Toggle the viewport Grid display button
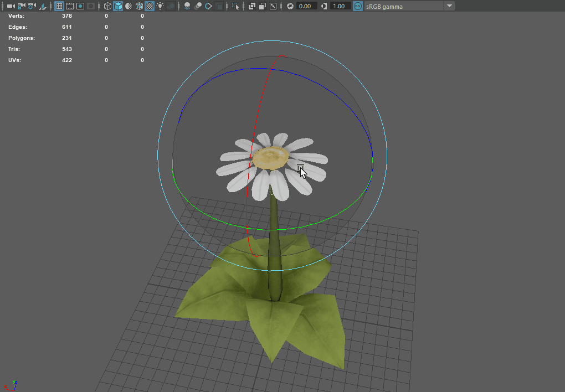The width and height of the screenshot is (565, 392). click(59, 6)
